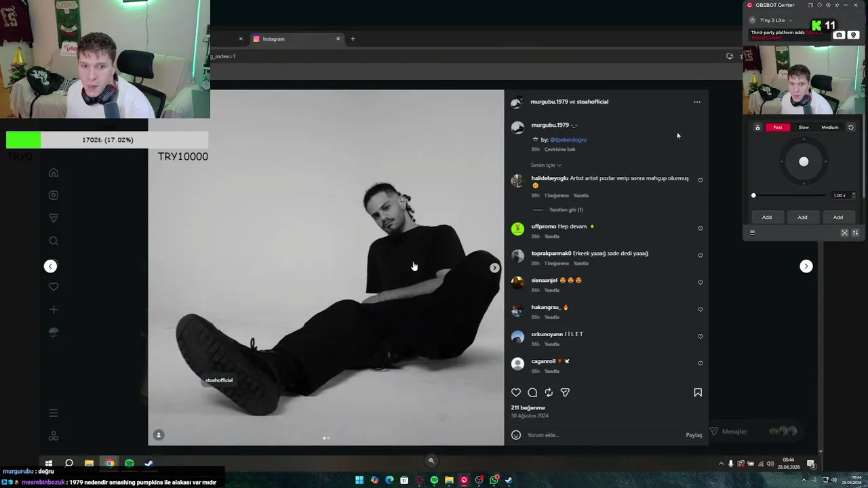Click the 'Yorum ekle...' comment field
Image resolution: width=868 pixels, height=488 pixels.
604,435
